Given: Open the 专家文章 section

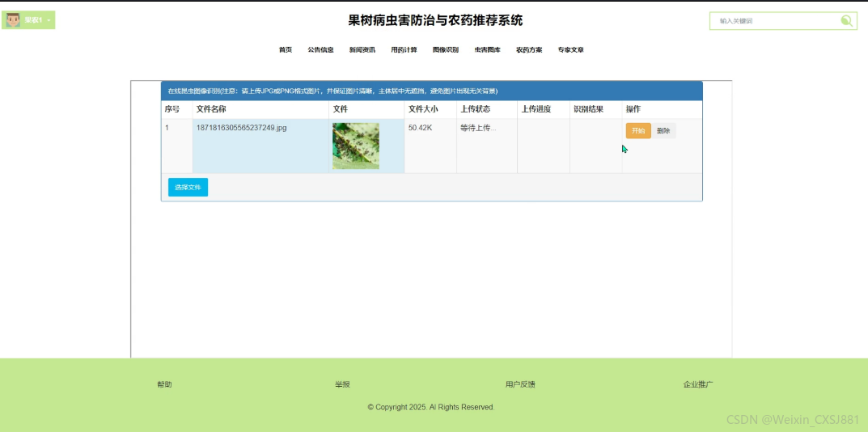Looking at the screenshot, I should 571,50.
